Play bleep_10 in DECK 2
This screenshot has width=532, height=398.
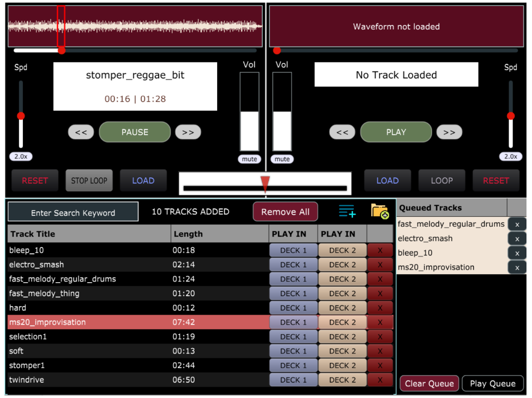click(x=342, y=250)
